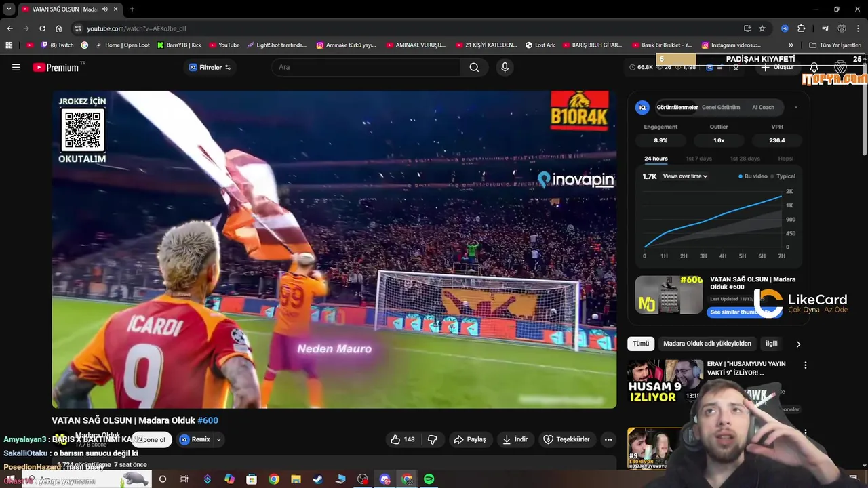The height and width of the screenshot is (488, 868).
Task: Click the Remix button
Action: pos(195,439)
